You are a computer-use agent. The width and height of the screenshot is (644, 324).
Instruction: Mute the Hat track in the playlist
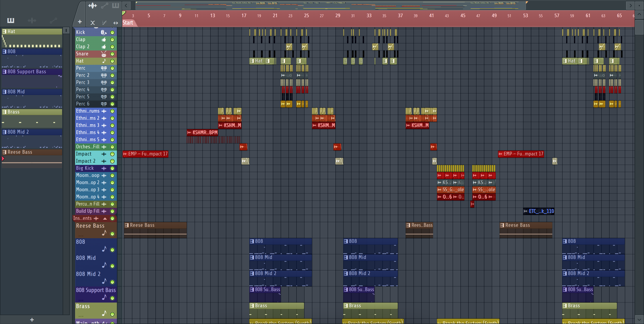(x=112, y=61)
